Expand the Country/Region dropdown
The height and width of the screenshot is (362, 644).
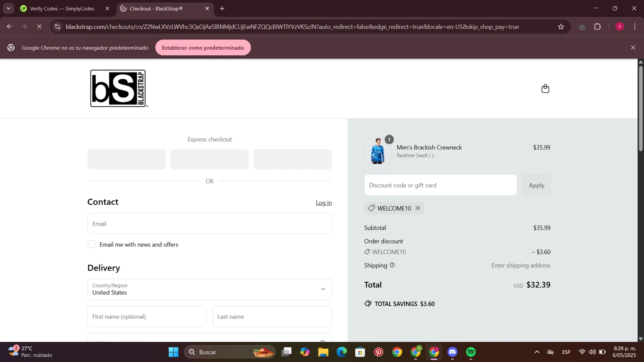click(x=210, y=289)
